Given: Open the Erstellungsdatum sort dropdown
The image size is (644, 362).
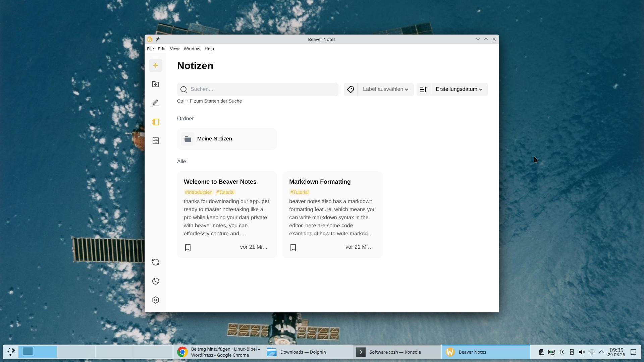Looking at the screenshot, I should click(x=459, y=89).
